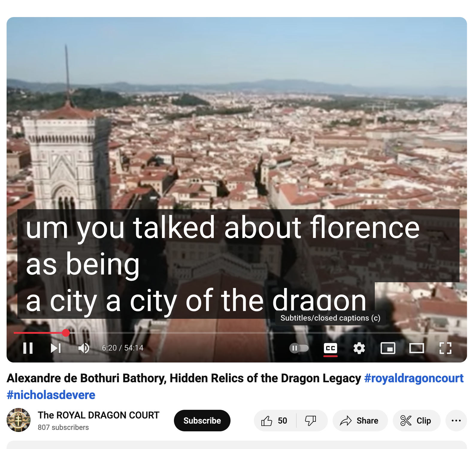Viewport: 476px width, 449px height.
Task: Open the video settings gear
Action: point(359,348)
